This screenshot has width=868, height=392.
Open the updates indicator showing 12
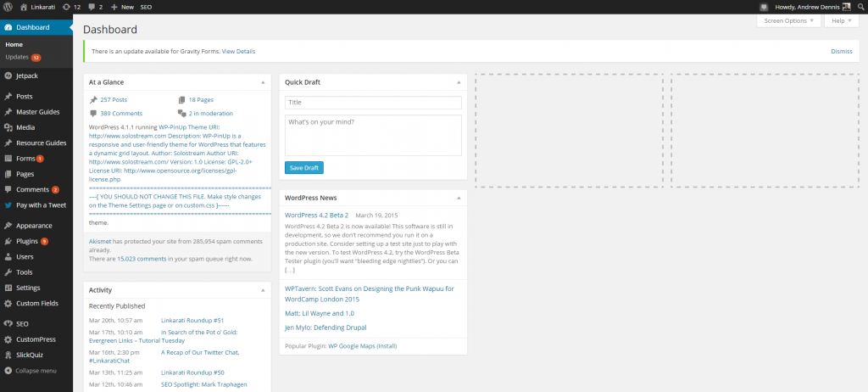pyautogui.click(x=71, y=7)
